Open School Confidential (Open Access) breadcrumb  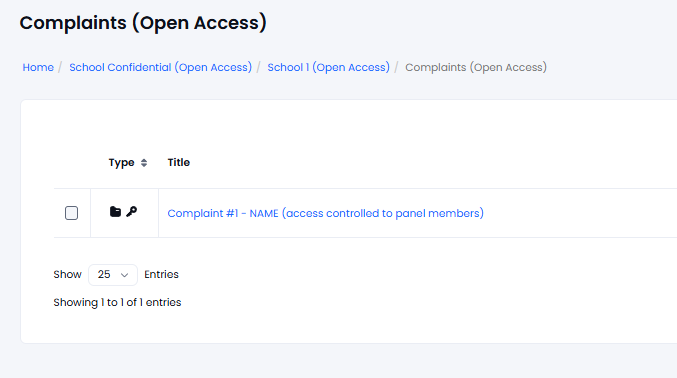pyautogui.click(x=161, y=67)
